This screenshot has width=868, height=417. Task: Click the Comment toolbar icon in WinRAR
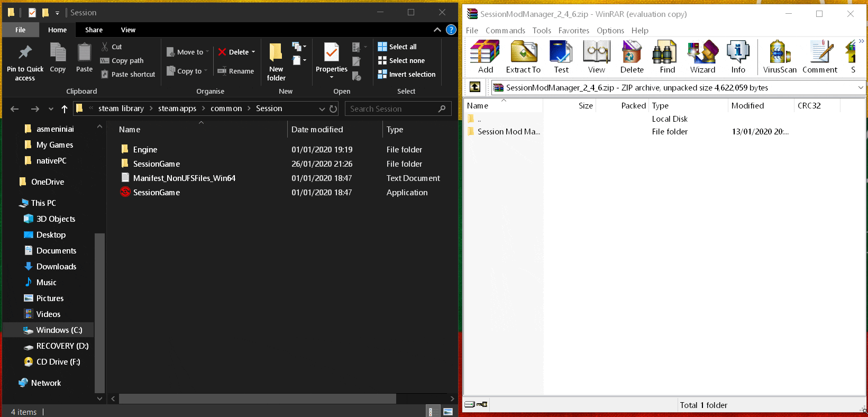(x=820, y=57)
